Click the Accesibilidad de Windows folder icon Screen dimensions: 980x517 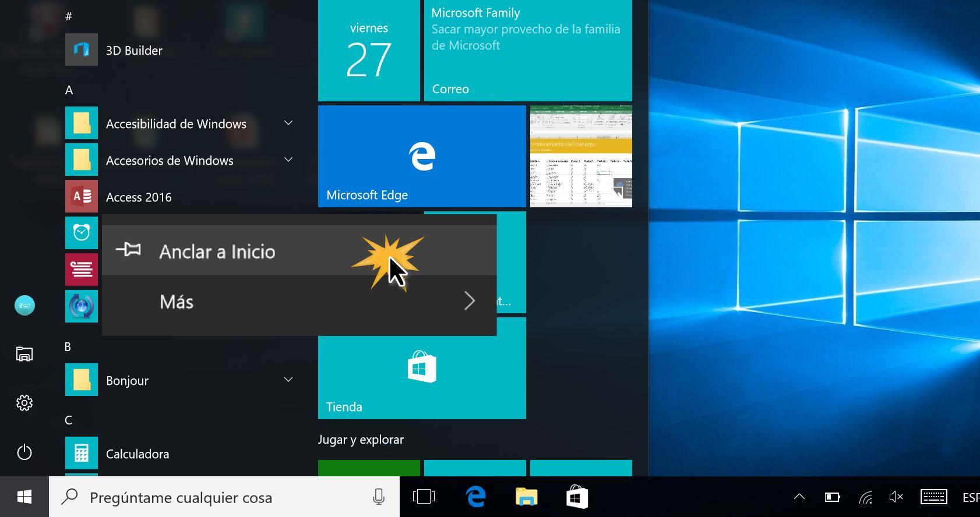tap(82, 123)
